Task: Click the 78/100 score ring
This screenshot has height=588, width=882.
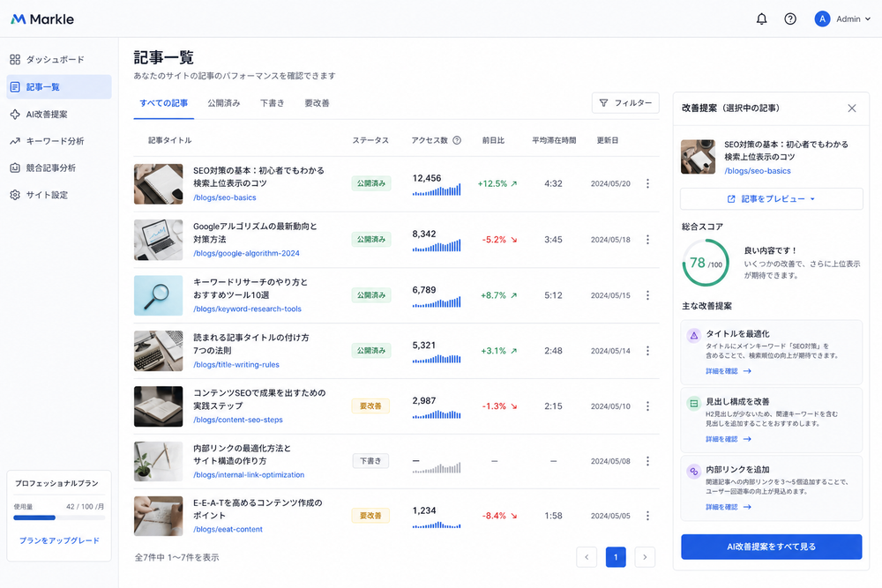Action: (x=706, y=263)
